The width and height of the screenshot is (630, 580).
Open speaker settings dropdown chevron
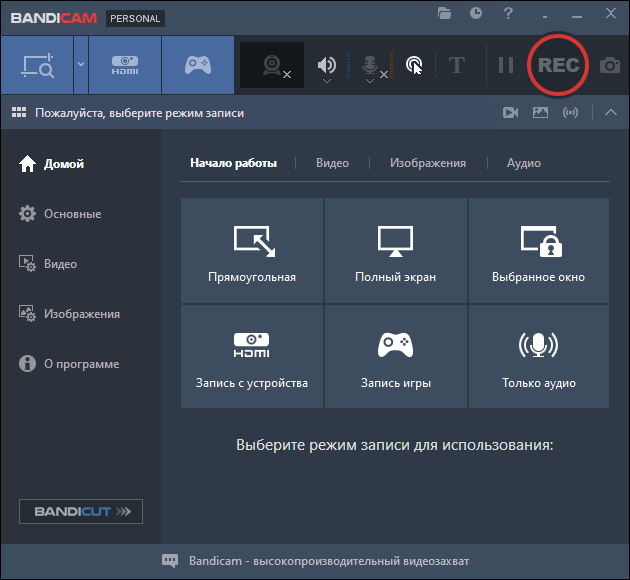pyautogui.click(x=327, y=81)
